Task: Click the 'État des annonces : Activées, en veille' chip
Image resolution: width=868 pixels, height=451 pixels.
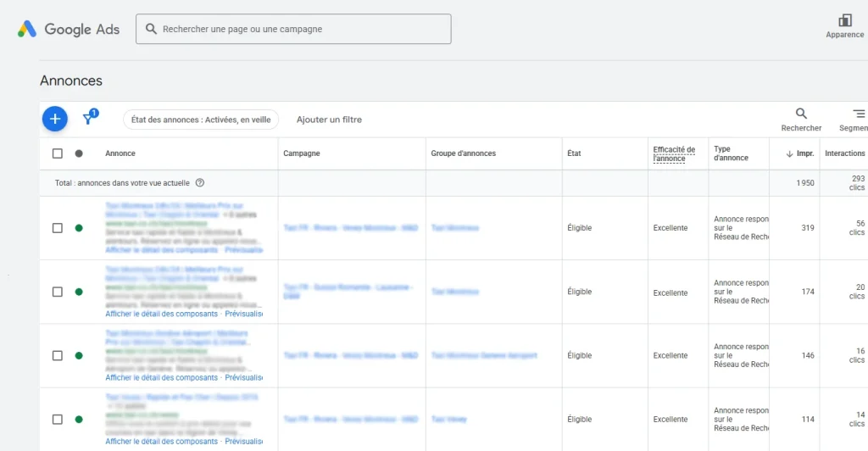Action: coord(201,120)
